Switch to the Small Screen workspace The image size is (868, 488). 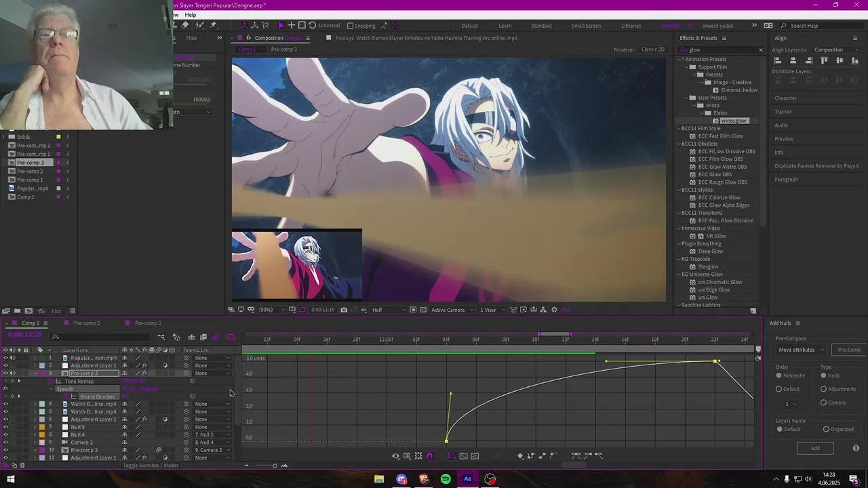[x=586, y=26]
